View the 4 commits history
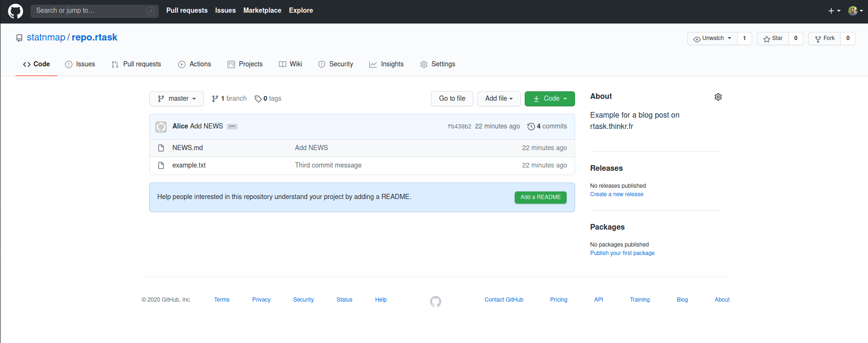This screenshot has width=868, height=343. click(547, 127)
